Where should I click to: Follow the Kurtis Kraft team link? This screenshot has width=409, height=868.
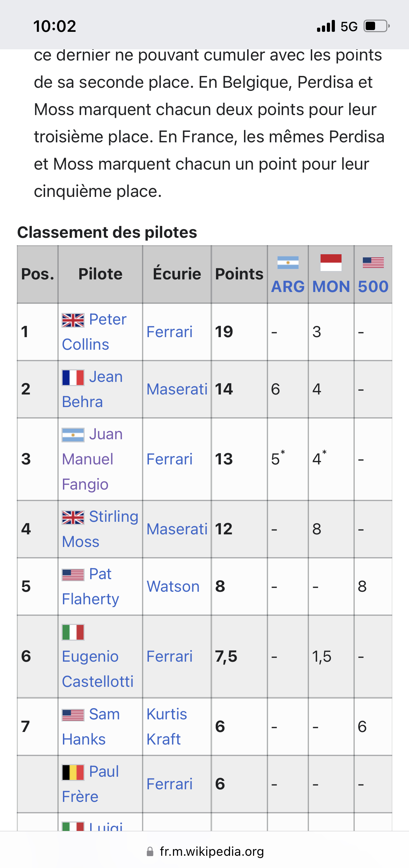[167, 727]
